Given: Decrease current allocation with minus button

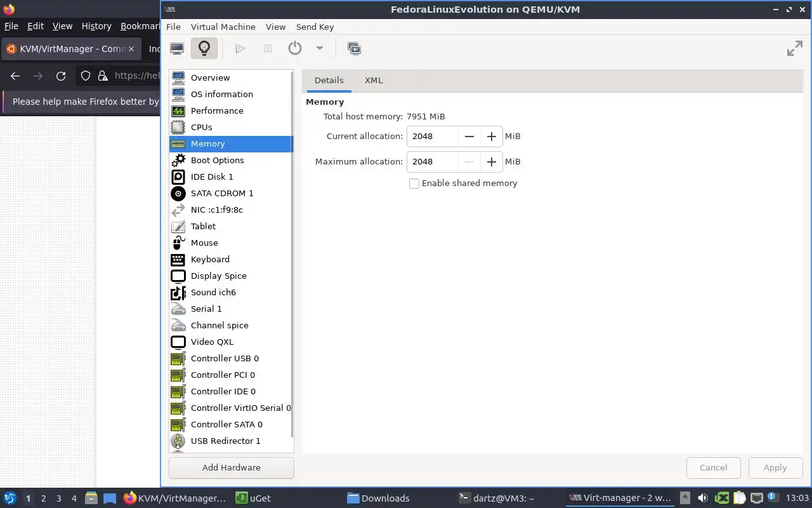Looking at the screenshot, I should 469,137.
